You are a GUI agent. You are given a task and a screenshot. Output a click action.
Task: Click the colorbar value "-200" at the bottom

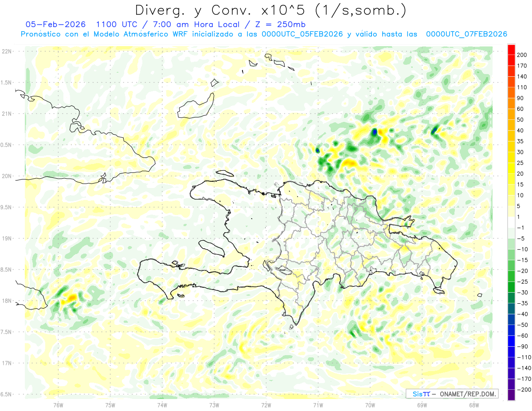point(524,389)
